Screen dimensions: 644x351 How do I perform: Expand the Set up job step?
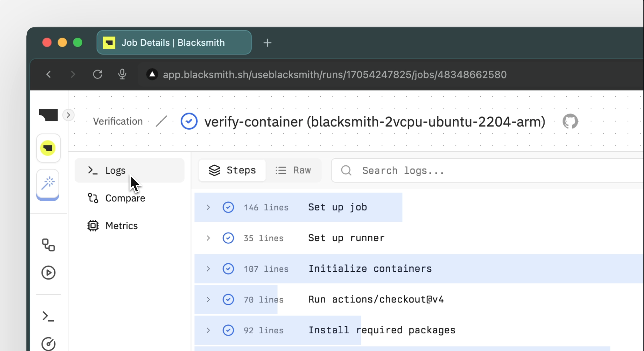tap(208, 207)
